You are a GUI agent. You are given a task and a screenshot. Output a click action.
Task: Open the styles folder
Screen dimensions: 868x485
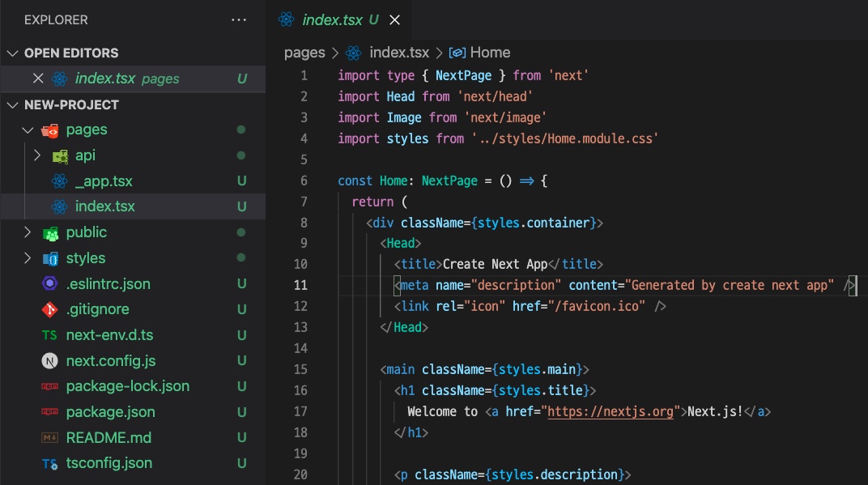(x=86, y=258)
